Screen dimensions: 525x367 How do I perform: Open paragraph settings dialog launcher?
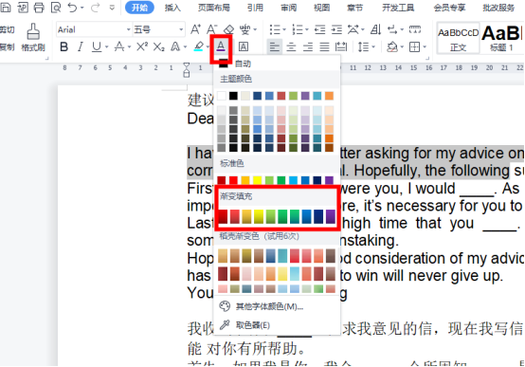(x=427, y=58)
